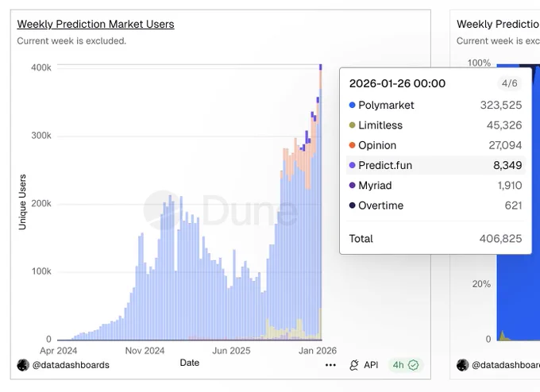Open the three-dots chart options menu
Viewport: 540px width, 392px height.
[330, 365]
